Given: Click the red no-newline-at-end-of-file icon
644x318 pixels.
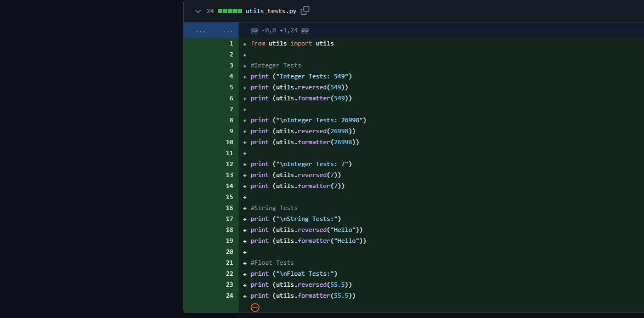Looking at the screenshot, I should point(255,308).
